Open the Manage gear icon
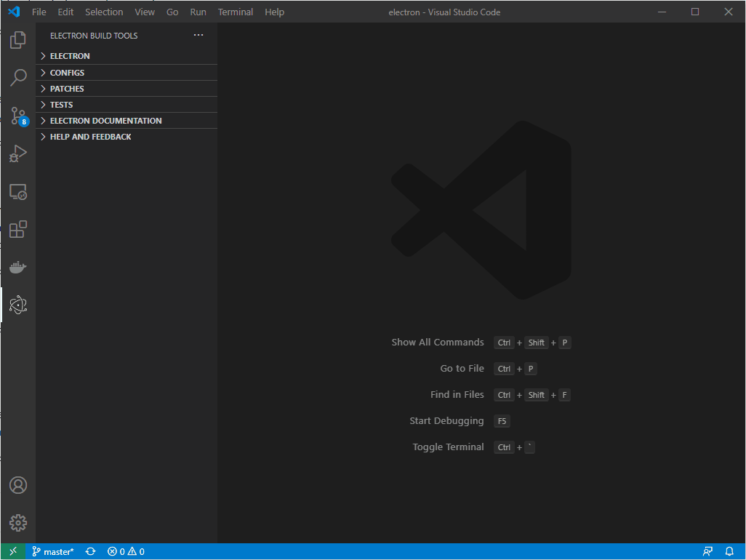The height and width of the screenshot is (560, 746). coord(18,522)
